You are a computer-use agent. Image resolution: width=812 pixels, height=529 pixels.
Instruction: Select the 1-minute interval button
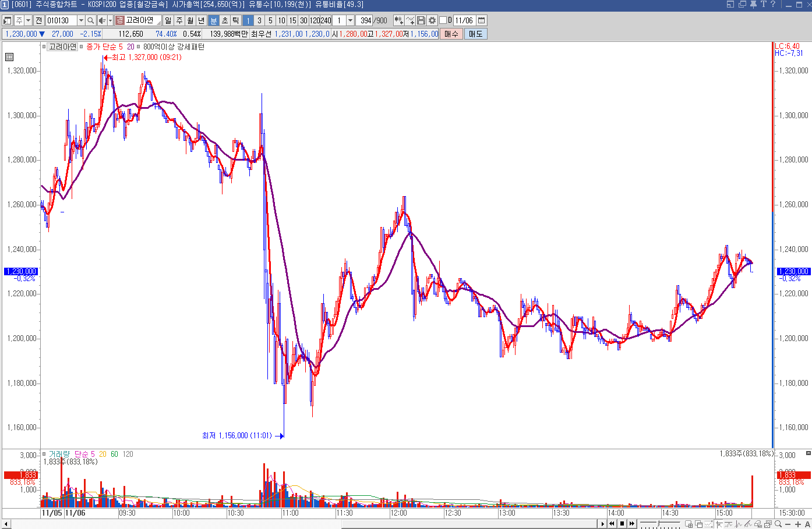point(248,20)
